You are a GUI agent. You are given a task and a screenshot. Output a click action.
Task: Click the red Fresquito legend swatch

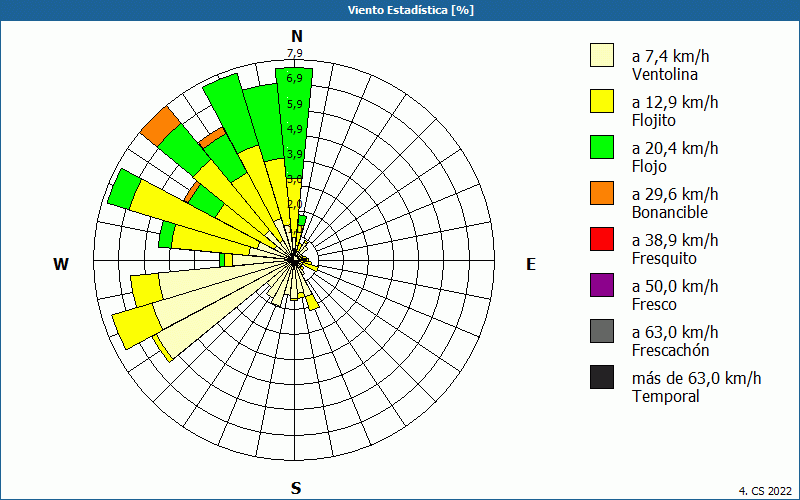coord(602,239)
